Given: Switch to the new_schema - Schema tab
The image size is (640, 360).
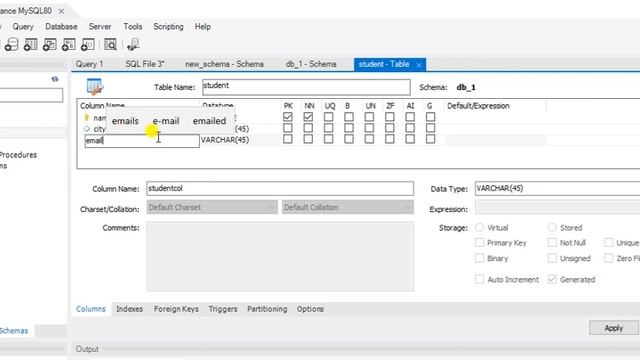Looking at the screenshot, I should click(224, 64).
